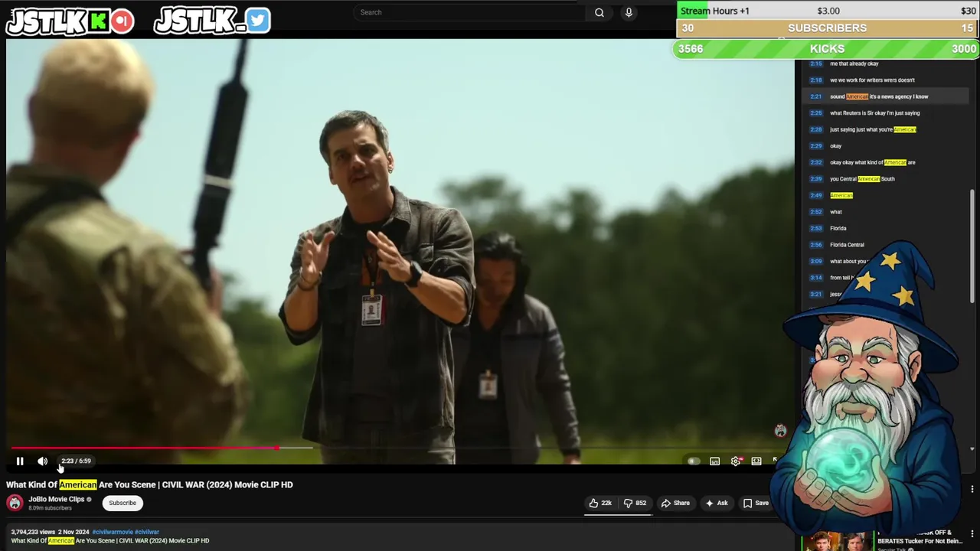Activate voice search microphone

coord(629,12)
